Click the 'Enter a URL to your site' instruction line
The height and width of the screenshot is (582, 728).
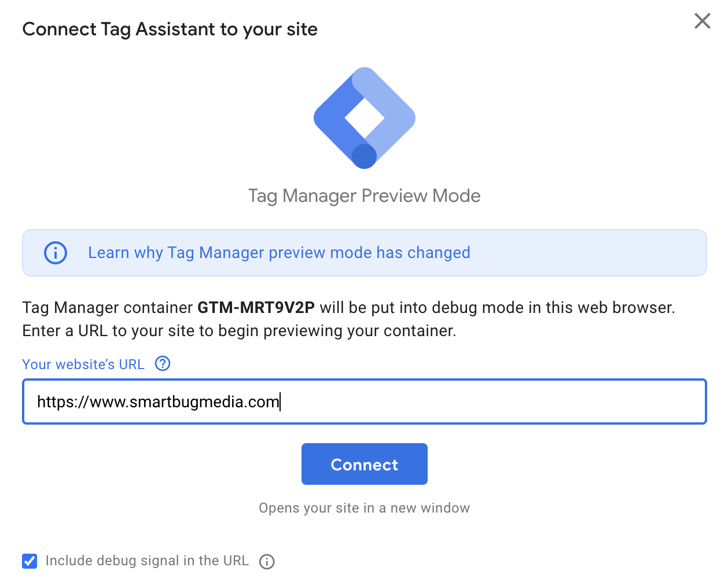239,331
